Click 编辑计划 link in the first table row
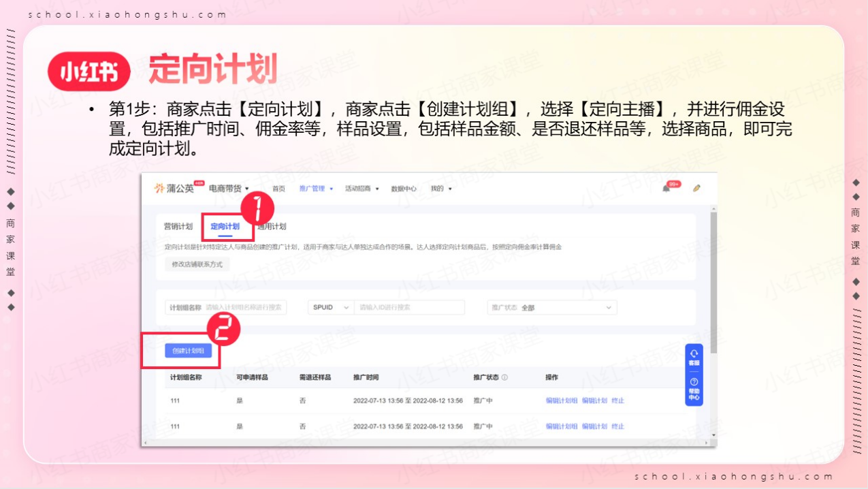The width and height of the screenshot is (868, 489). (x=594, y=400)
